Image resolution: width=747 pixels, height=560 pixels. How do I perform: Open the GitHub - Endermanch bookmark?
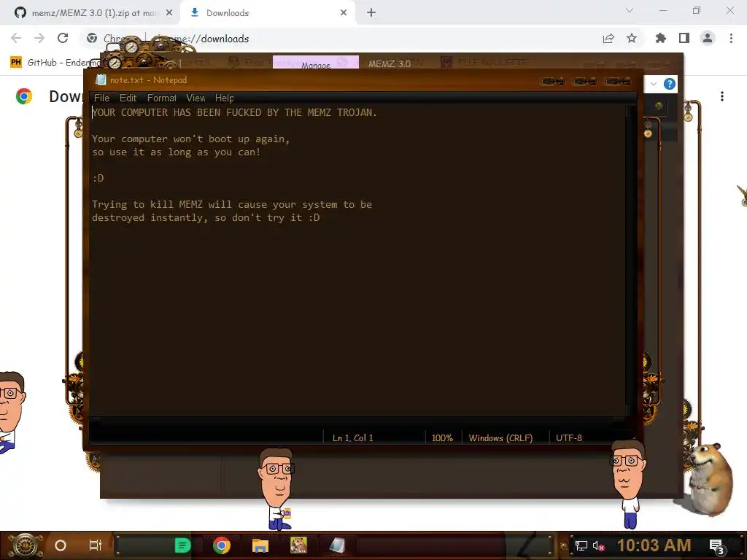tap(55, 63)
